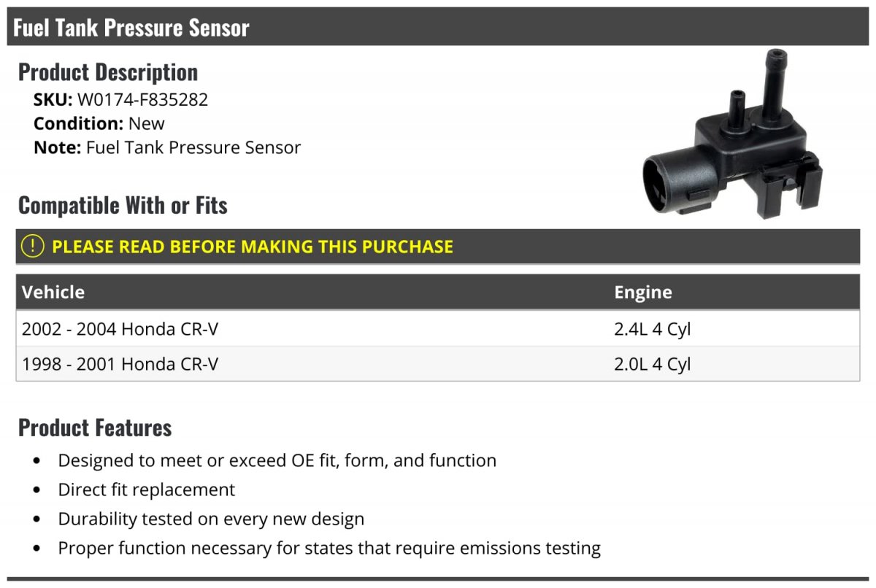The image size is (876, 588).
Task: Click the Note: Fuel Tank Pressure Sensor line
Action: tap(167, 147)
